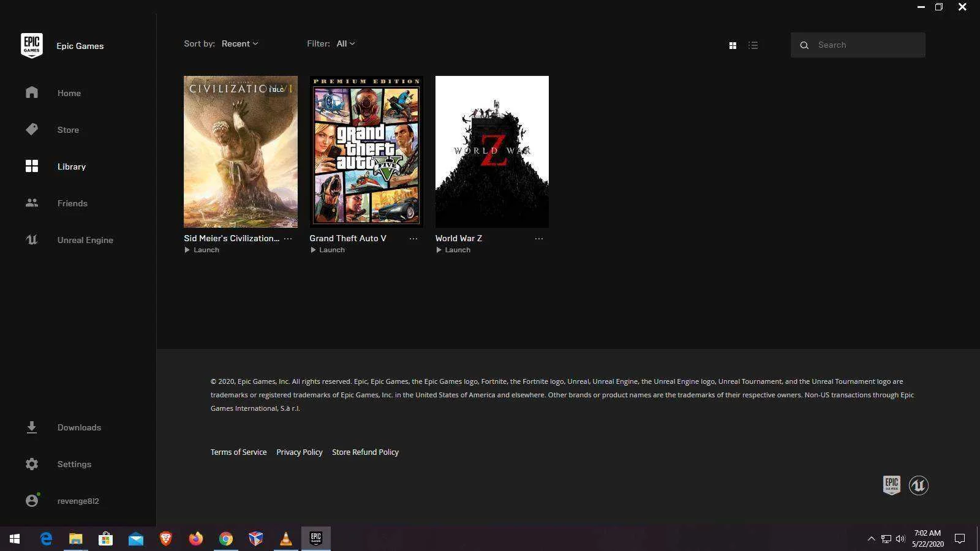Switch library to list view

point(753,45)
